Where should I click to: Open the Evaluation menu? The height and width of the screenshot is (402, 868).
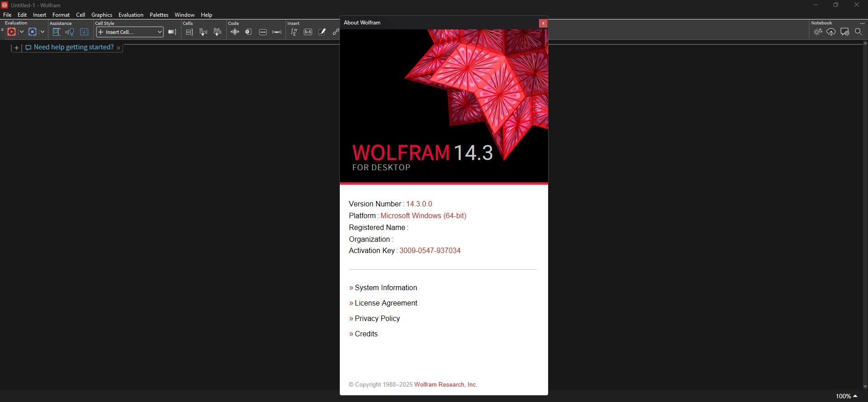(x=131, y=15)
